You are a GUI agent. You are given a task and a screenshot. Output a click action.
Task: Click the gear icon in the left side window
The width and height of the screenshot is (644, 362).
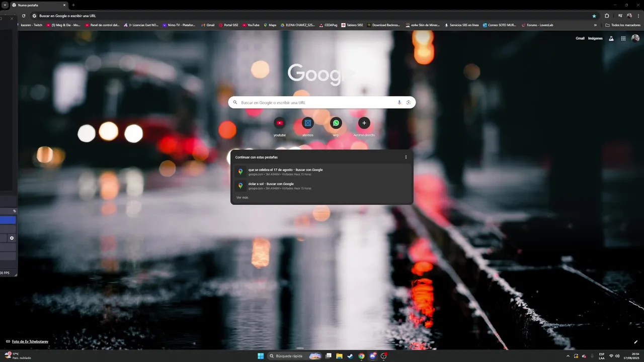click(x=12, y=238)
